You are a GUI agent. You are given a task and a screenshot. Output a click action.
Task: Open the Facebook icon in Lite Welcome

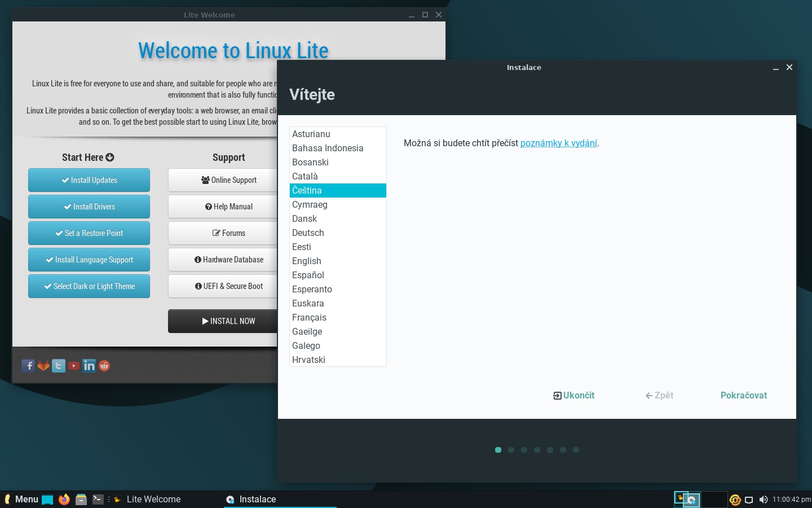[28, 366]
